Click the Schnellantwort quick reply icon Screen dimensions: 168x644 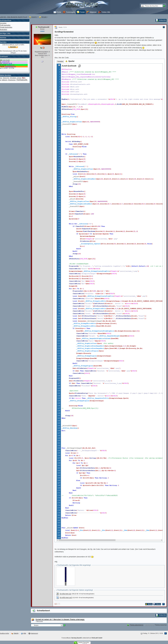[34, 611]
